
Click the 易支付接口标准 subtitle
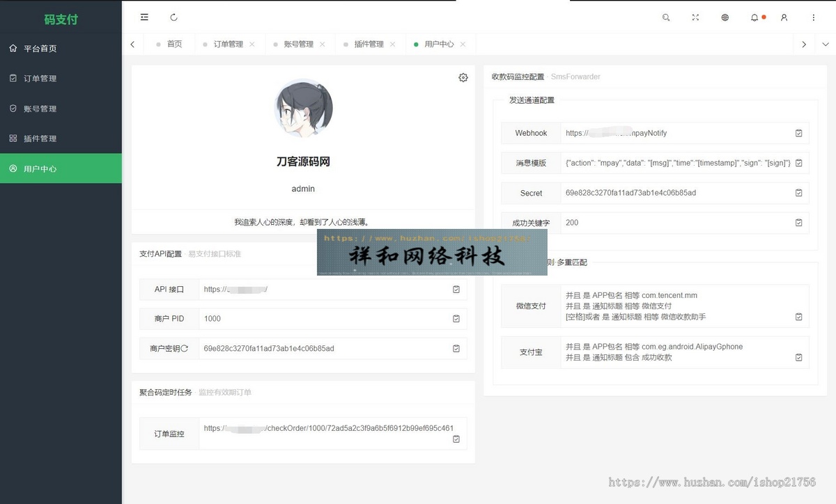(x=215, y=254)
